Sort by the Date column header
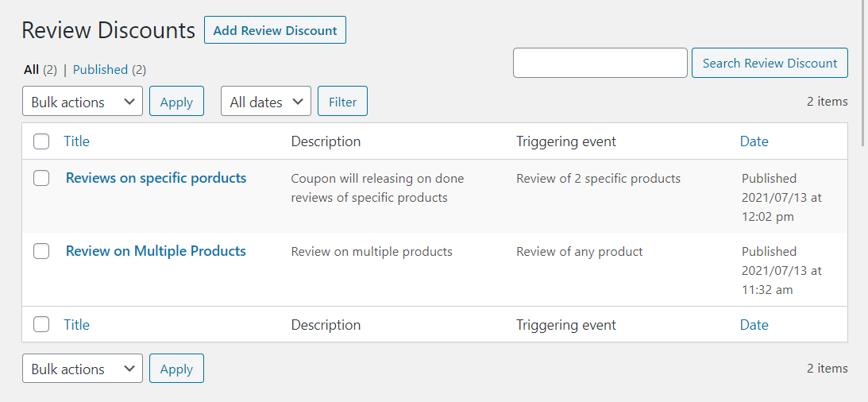 (x=754, y=141)
